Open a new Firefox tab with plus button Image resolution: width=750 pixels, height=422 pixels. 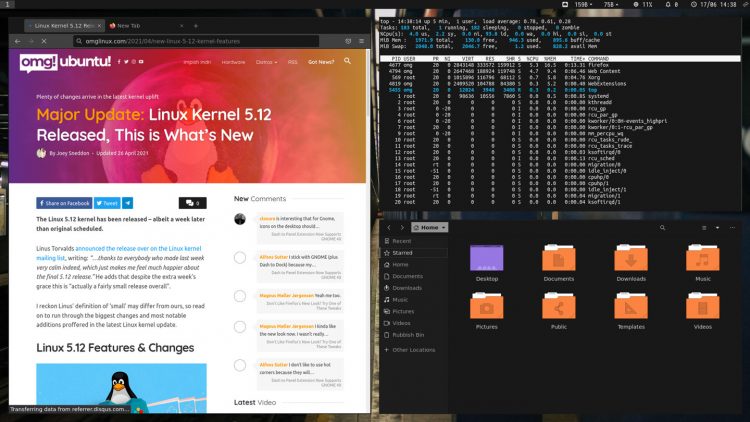pyautogui.click(x=196, y=26)
